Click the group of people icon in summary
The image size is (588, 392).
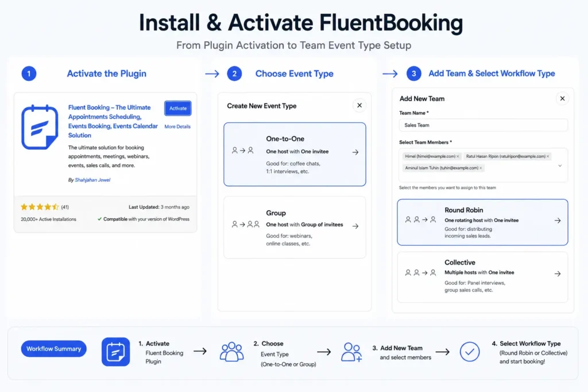231,351
